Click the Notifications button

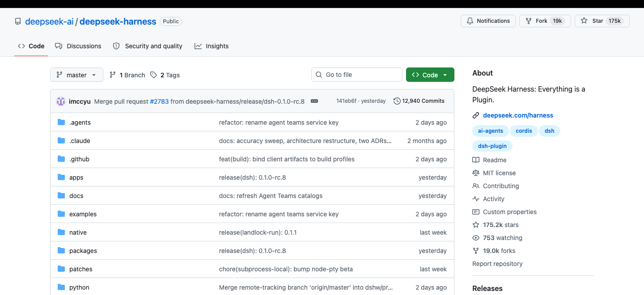(488, 21)
